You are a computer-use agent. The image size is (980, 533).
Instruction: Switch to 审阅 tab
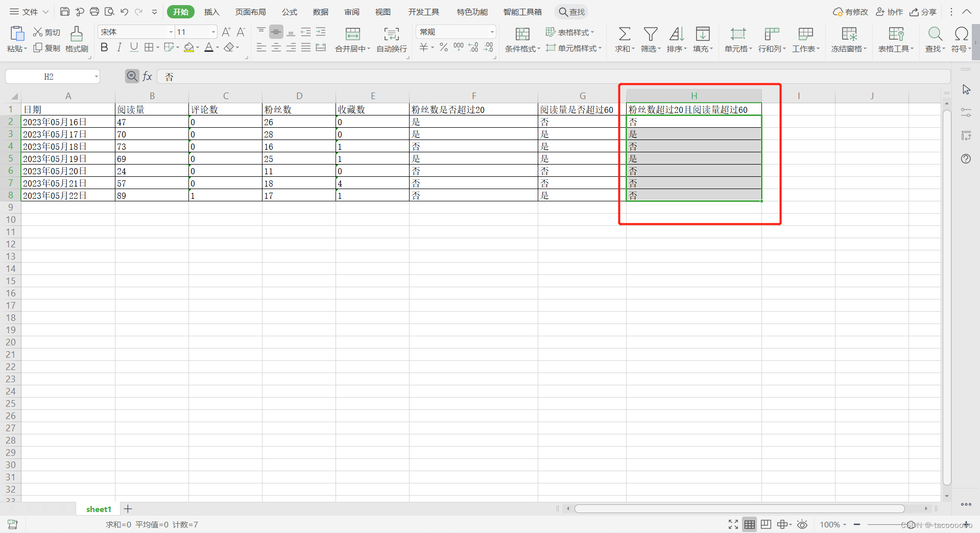click(x=352, y=12)
